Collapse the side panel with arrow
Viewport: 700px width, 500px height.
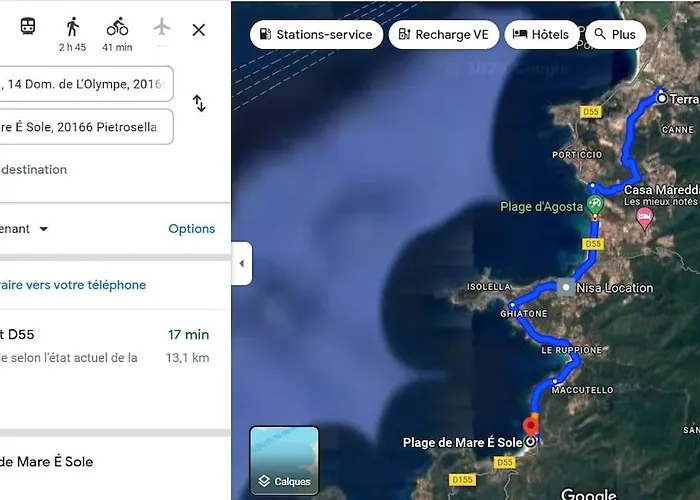[x=242, y=263]
